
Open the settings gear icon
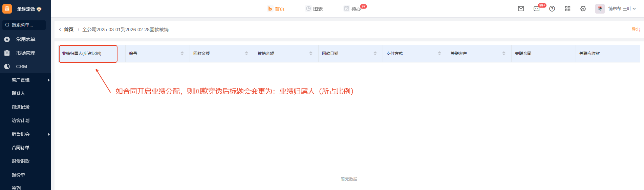pos(583,9)
